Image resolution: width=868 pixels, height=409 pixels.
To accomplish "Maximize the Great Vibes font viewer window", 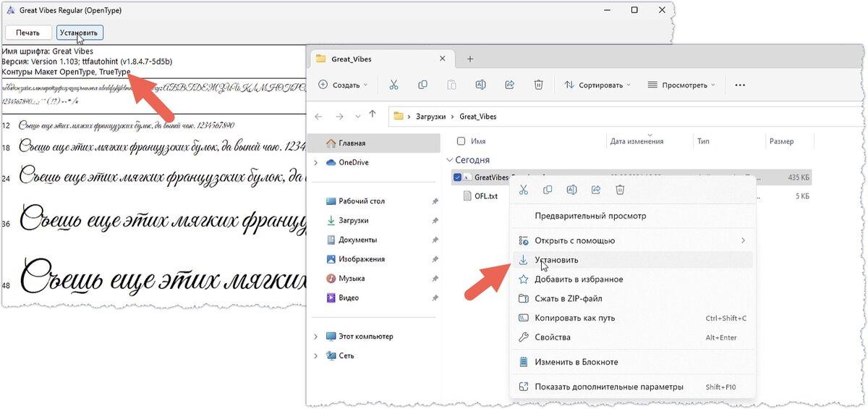I will point(634,10).
